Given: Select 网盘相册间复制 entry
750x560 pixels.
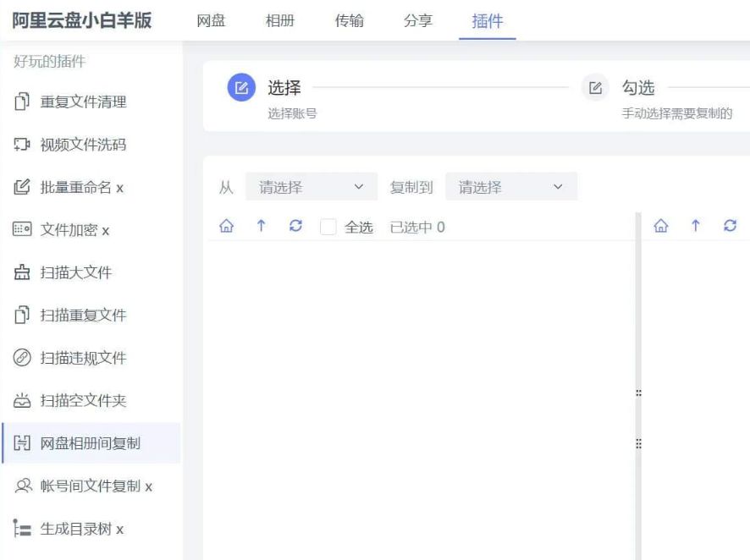Looking at the screenshot, I should click(x=91, y=443).
